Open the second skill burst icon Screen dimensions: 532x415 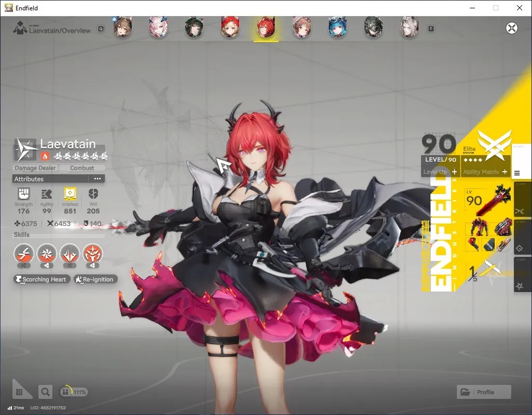point(47,254)
